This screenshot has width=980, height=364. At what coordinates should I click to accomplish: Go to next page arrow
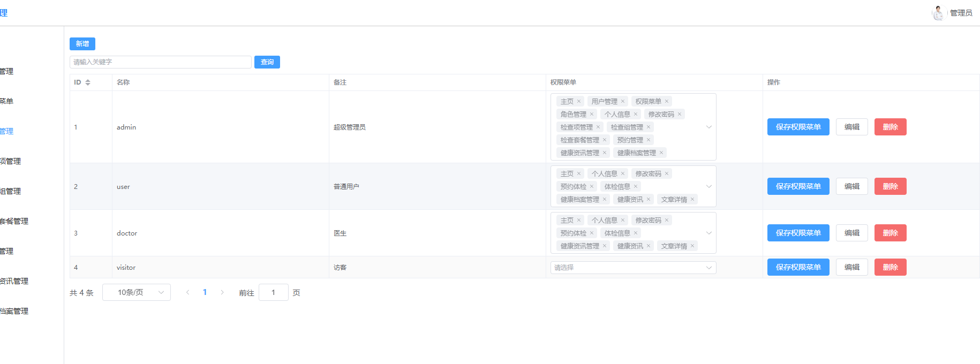tap(222, 292)
